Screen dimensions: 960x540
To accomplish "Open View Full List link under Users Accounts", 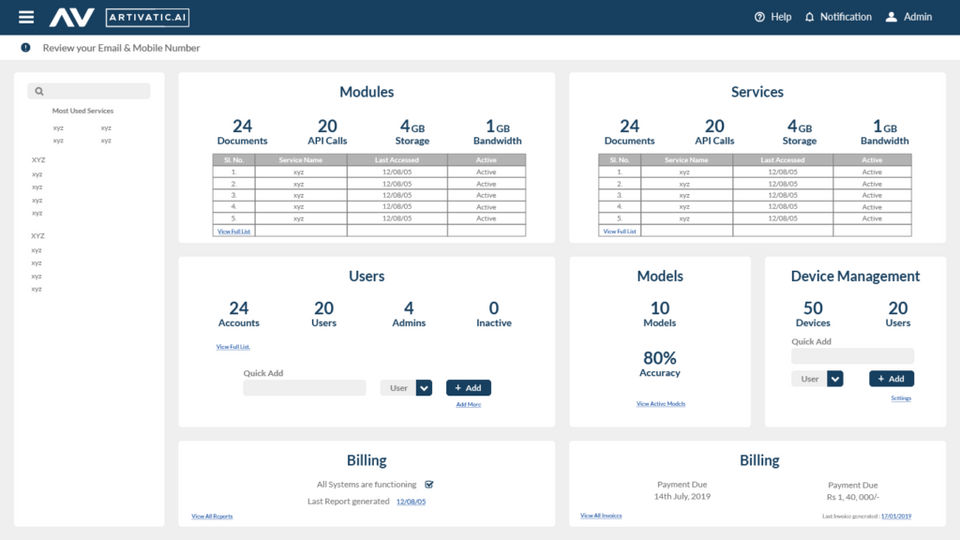I will 233,347.
